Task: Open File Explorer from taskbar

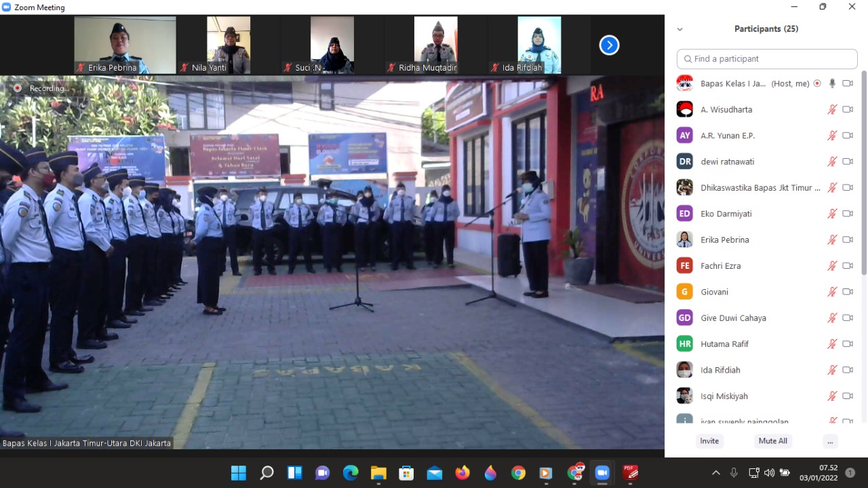Action: click(378, 473)
